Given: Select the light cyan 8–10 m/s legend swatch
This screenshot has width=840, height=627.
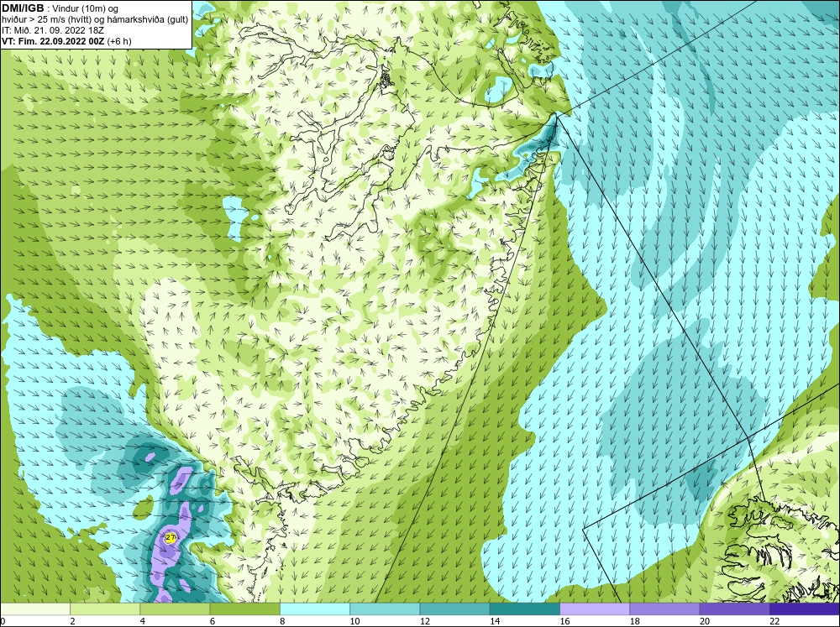Looking at the screenshot, I should [315, 609].
